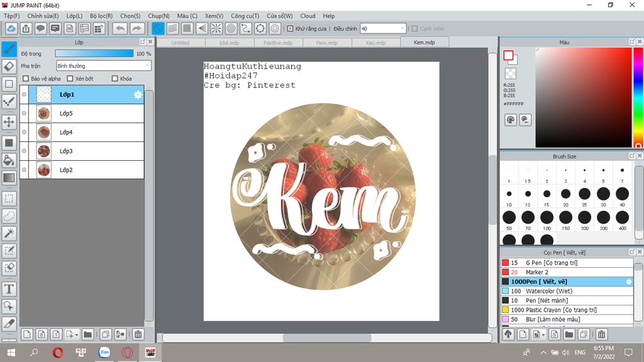
Task: Click the undo arrow
Action: 120,28
